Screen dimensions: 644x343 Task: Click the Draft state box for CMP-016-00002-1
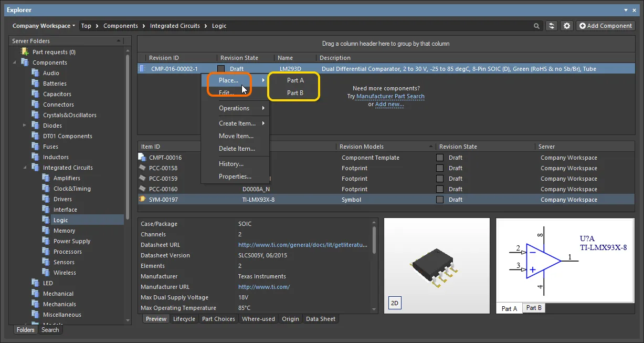[x=221, y=69]
